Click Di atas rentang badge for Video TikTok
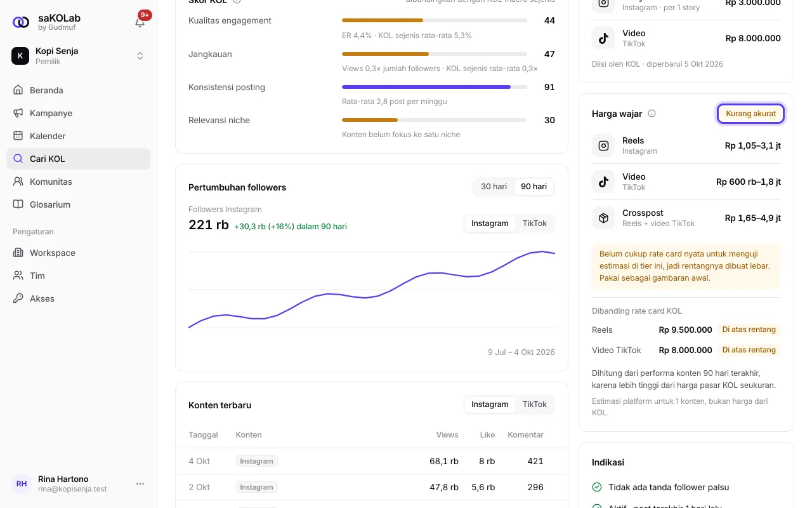Image resolution: width=812 pixels, height=508 pixels. [749, 350]
